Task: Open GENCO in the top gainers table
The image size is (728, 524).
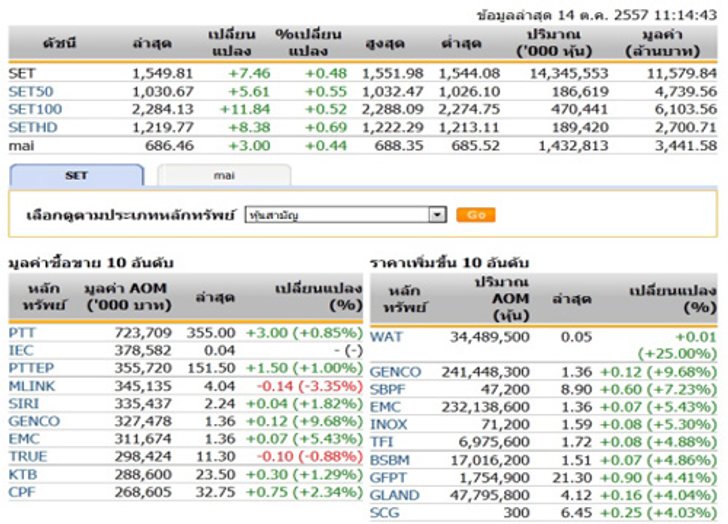Action: coord(396,372)
